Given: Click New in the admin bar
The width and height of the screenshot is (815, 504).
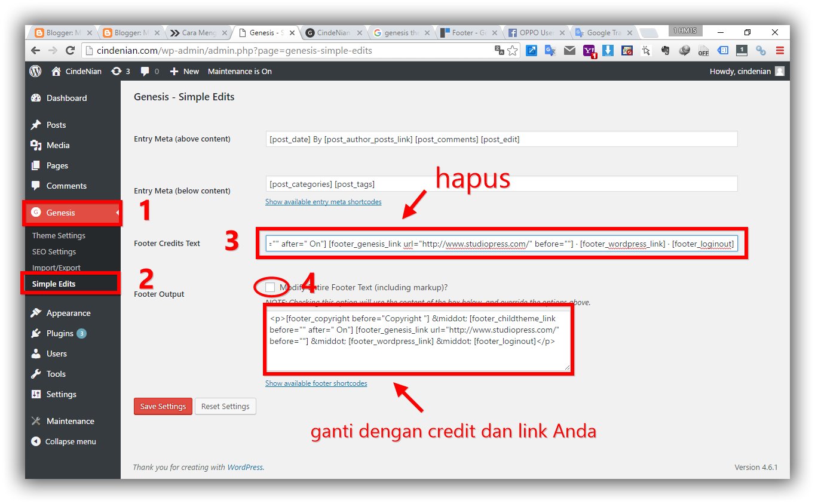Looking at the screenshot, I should coord(184,71).
